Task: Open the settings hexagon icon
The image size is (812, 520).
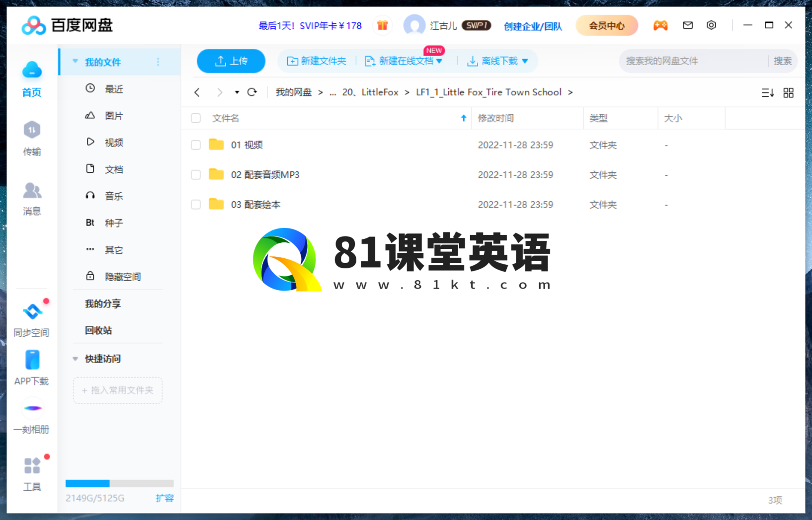Action: coord(712,25)
